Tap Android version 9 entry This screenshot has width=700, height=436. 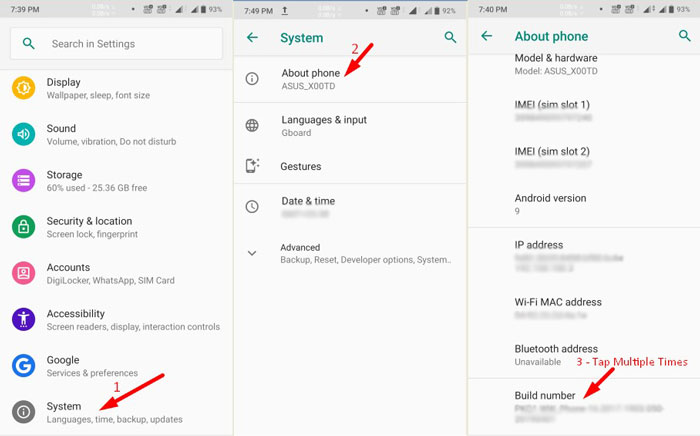584,204
